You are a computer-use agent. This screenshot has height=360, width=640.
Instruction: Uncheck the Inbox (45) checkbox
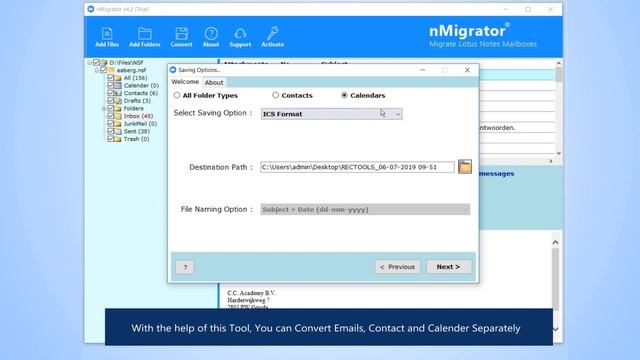point(111,116)
